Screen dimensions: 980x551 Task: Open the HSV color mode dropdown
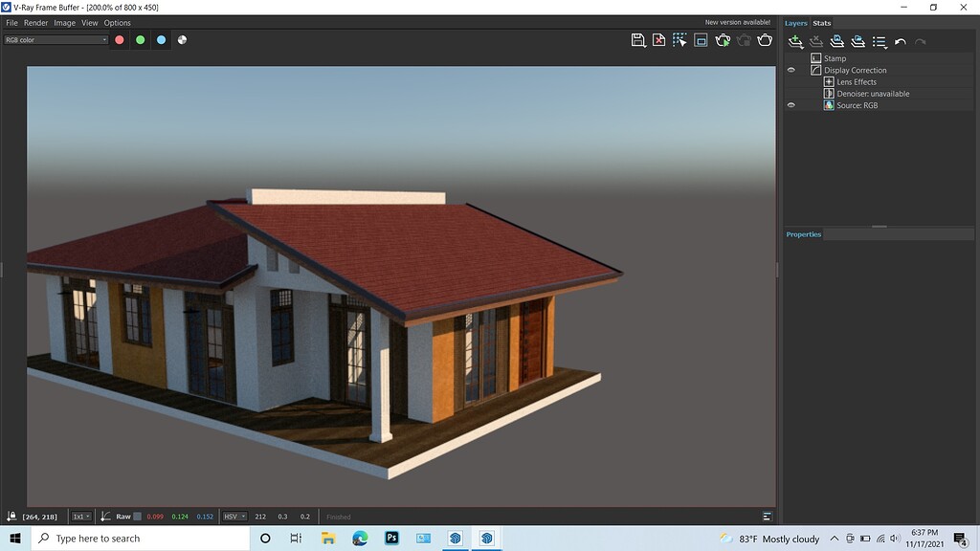point(233,516)
